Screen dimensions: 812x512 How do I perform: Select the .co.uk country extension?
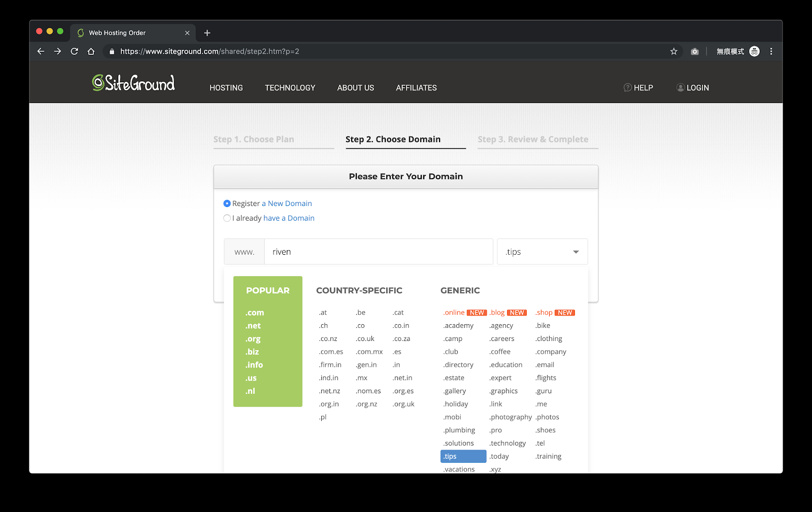click(x=365, y=338)
